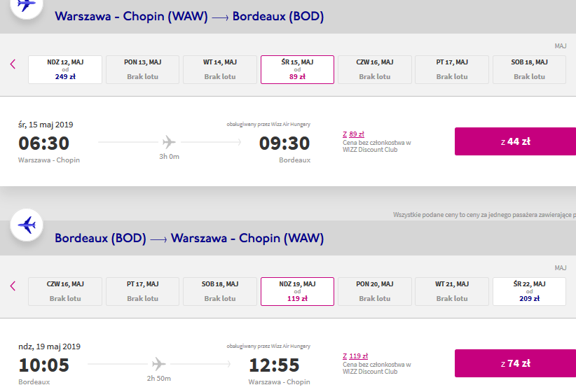Open the Z 89 zł non-member price link

[353, 134]
